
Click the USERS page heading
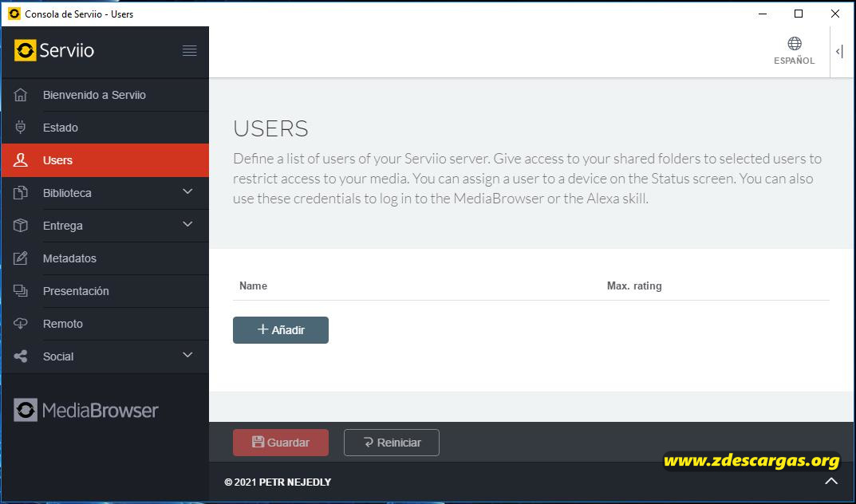pyautogui.click(x=270, y=128)
